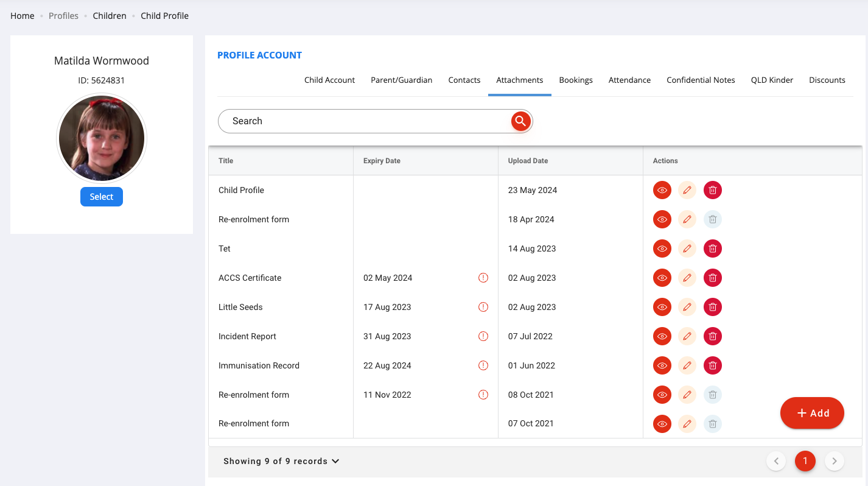Screen dimensions: 868x486
Task: Navigate to Home in the breadcrumb
Action: click(23, 16)
